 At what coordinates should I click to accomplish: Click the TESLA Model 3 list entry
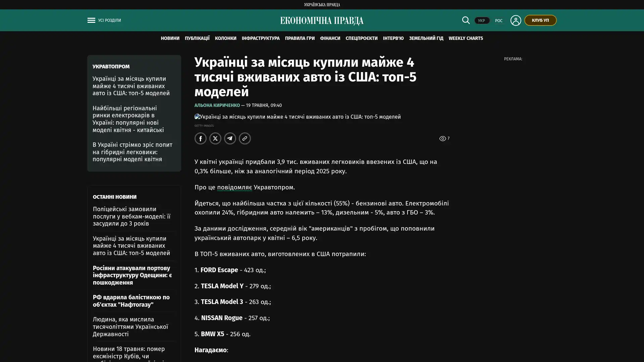click(x=233, y=302)
